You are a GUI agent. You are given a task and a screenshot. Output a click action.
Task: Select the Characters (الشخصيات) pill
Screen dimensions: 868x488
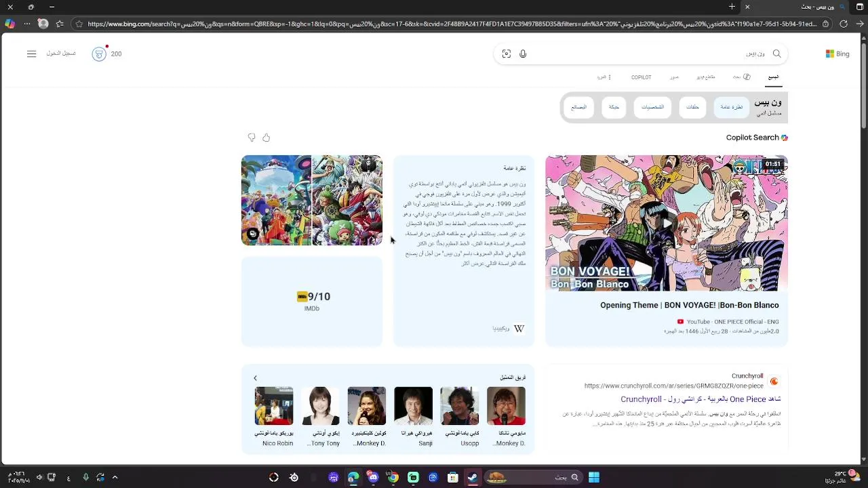pos(652,107)
